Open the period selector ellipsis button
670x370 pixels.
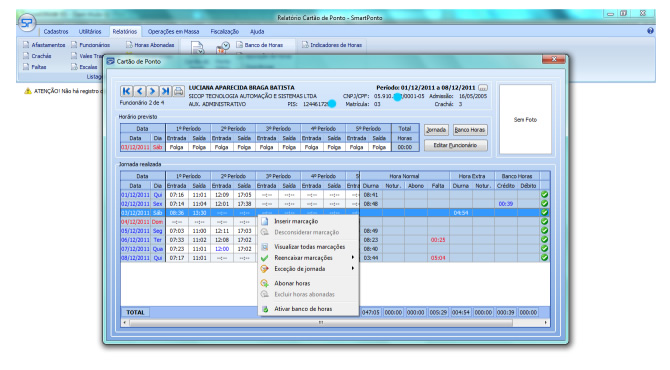coord(483,88)
